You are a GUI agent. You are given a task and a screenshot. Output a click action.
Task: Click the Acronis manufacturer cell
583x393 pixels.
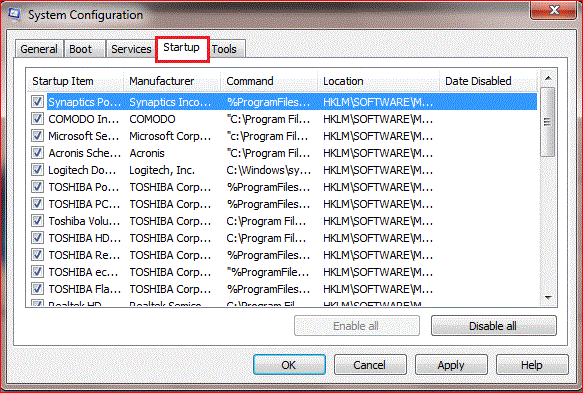click(x=147, y=153)
